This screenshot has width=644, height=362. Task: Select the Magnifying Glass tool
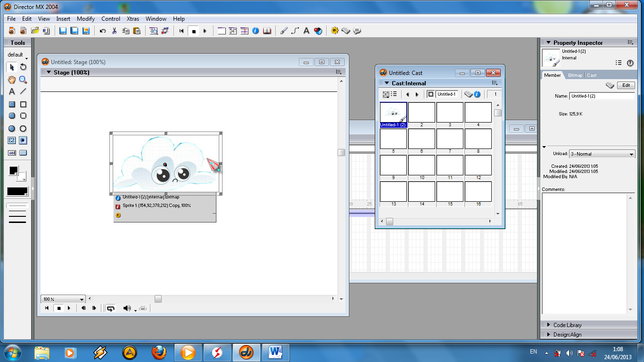point(23,80)
